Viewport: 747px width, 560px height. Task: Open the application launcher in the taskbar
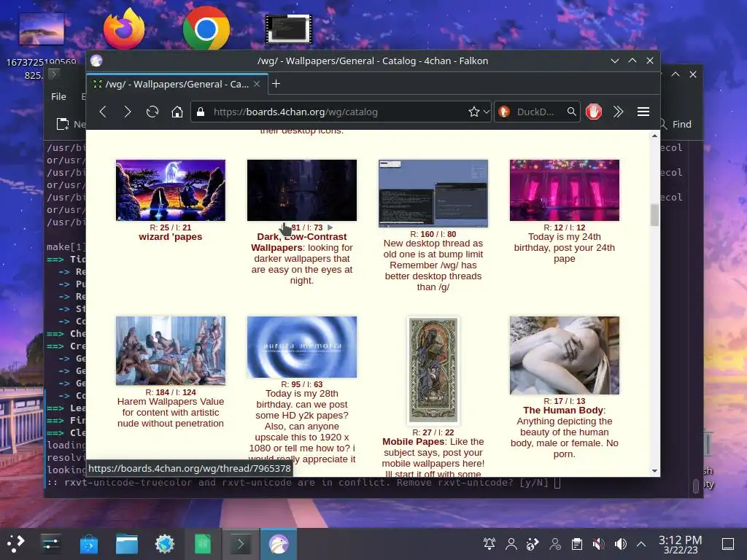coord(16,543)
